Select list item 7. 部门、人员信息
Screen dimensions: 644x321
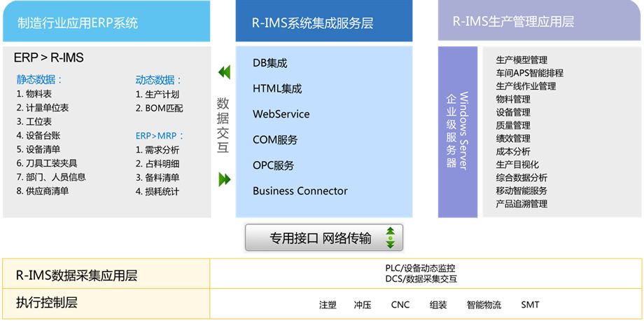click(51, 177)
